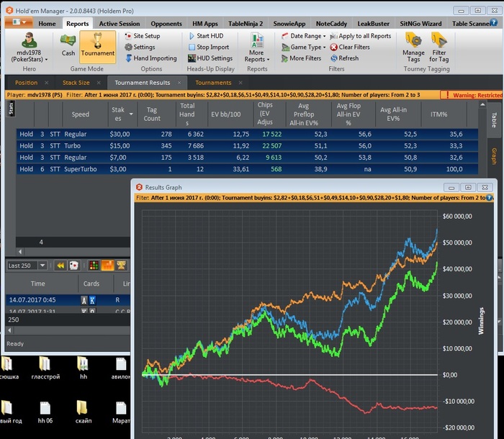Open the NoteCaddy tab
This screenshot has height=439, width=504.
tap(331, 24)
